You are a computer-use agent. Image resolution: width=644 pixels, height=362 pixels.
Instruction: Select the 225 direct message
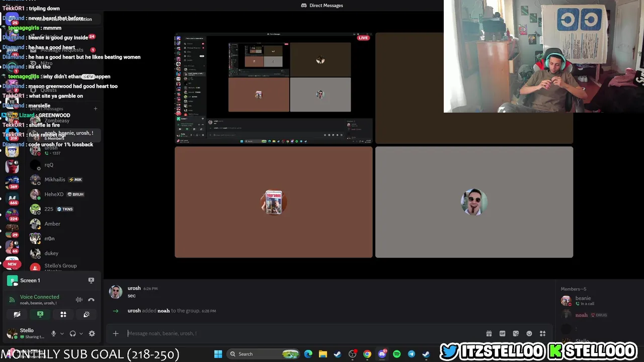[x=63, y=209]
